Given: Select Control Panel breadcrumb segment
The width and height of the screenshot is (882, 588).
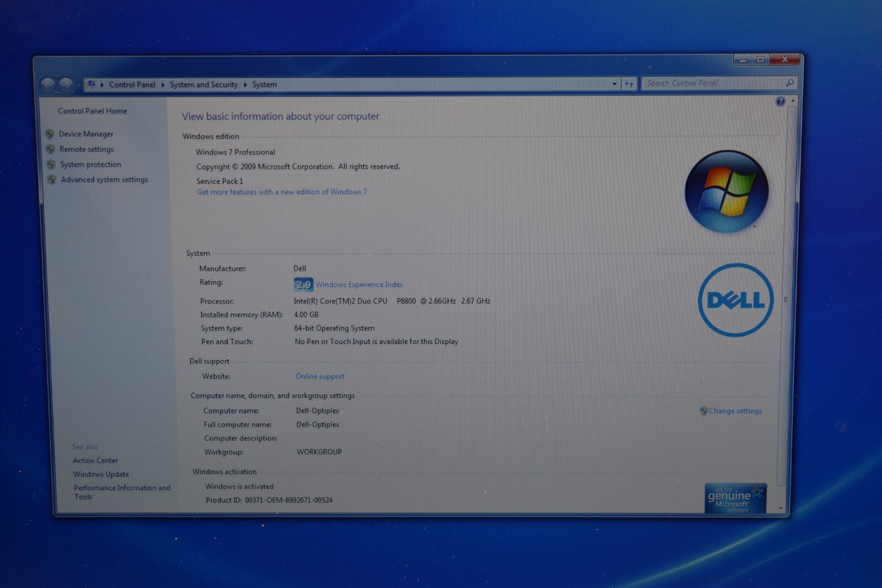Looking at the screenshot, I should [x=132, y=84].
